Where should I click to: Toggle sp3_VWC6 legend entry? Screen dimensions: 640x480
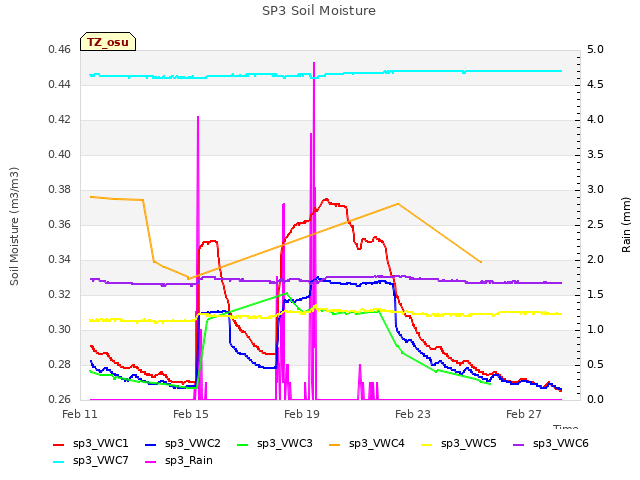[551, 444]
